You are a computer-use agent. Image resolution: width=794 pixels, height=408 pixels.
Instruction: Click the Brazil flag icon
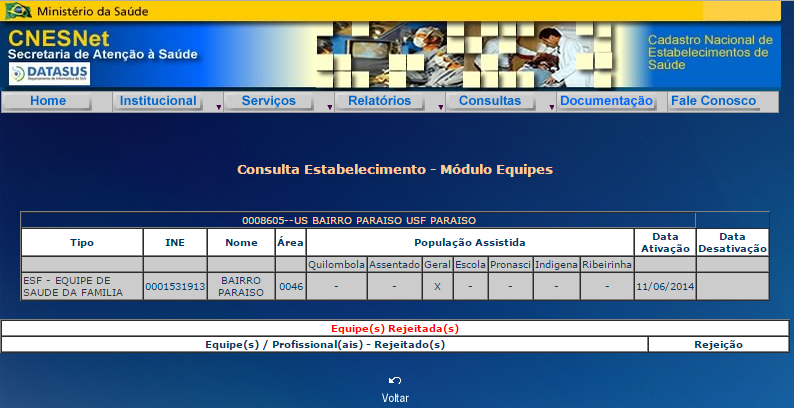pos(18,11)
